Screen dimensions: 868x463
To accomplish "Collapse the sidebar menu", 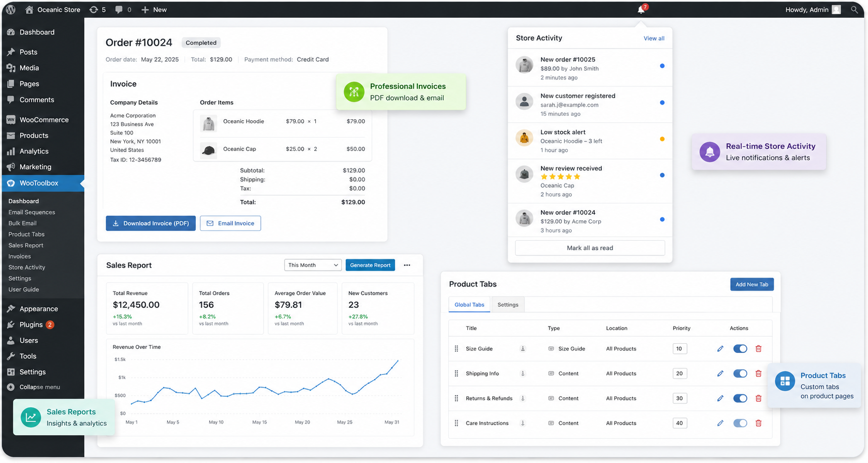I will 34,387.
